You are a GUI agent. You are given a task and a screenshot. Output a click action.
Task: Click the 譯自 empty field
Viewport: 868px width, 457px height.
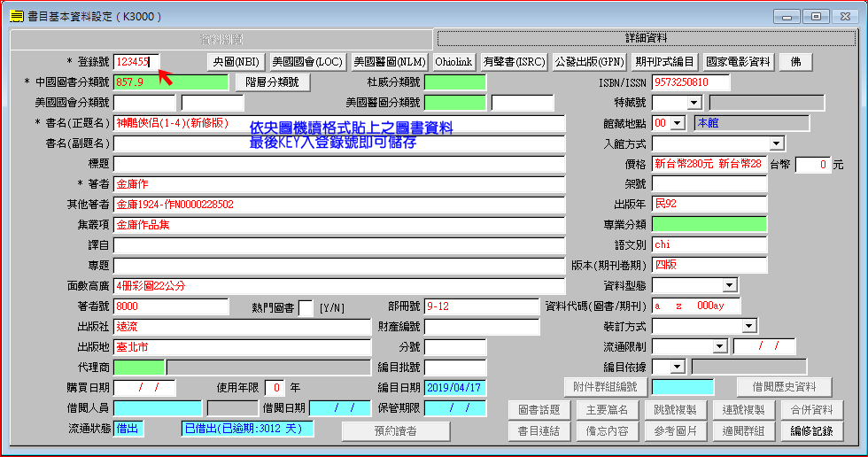click(338, 245)
